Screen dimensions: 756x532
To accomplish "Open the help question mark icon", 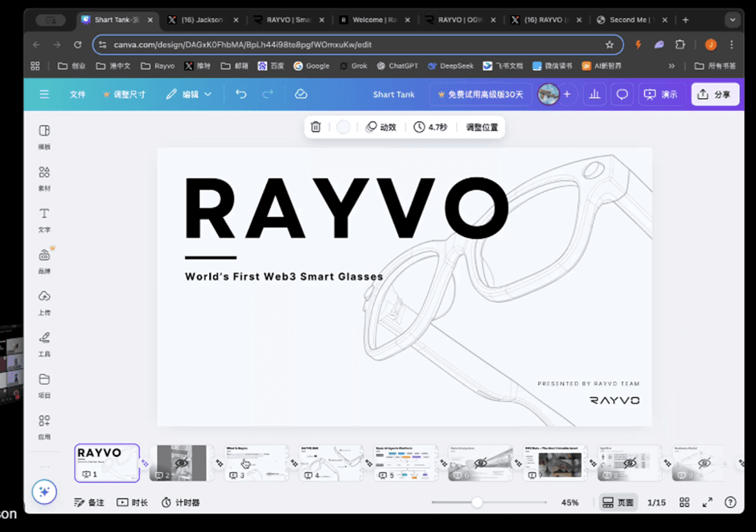I will [x=730, y=502].
